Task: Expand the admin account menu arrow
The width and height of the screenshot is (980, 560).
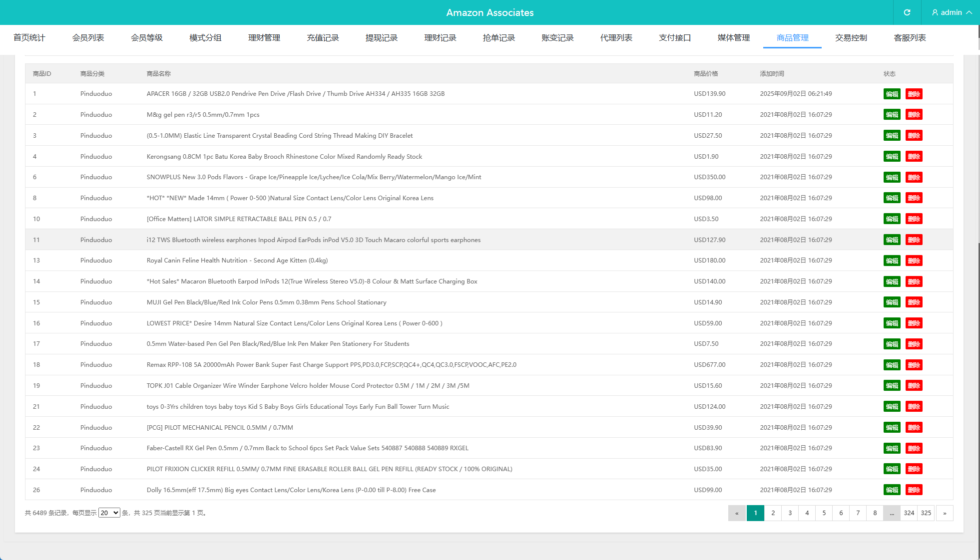Action: click(969, 12)
